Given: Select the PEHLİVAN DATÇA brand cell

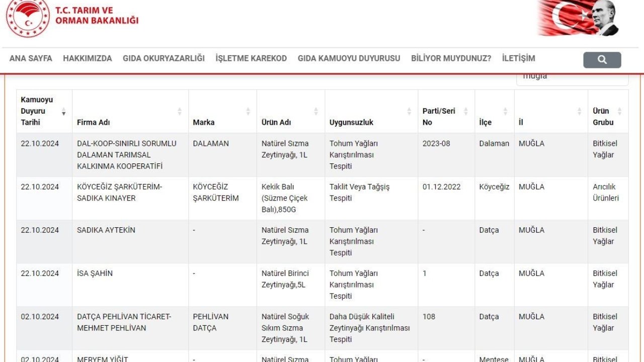Looking at the screenshot, I should click(222, 328).
